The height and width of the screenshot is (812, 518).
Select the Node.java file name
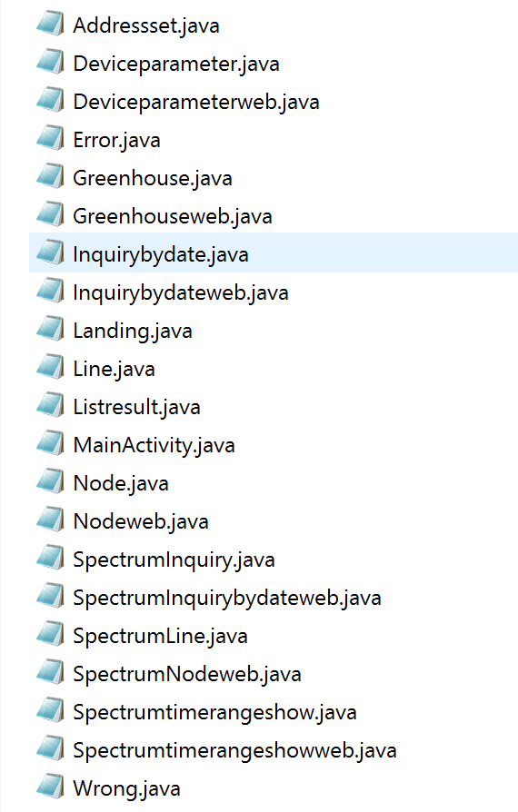pyautogui.click(x=121, y=484)
